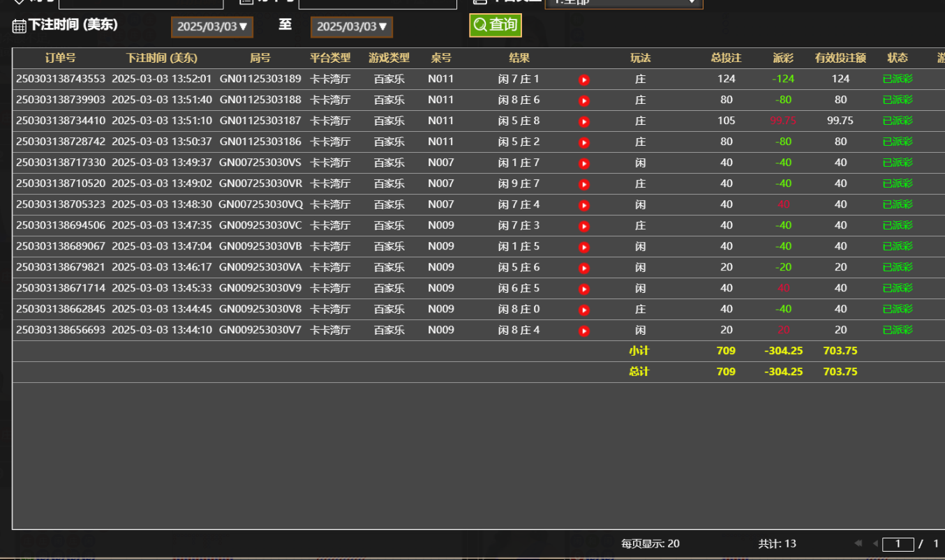Screen dimensions: 945x560
Task: Click replay icon for round GN009253030VB
Action: (x=584, y=247)
